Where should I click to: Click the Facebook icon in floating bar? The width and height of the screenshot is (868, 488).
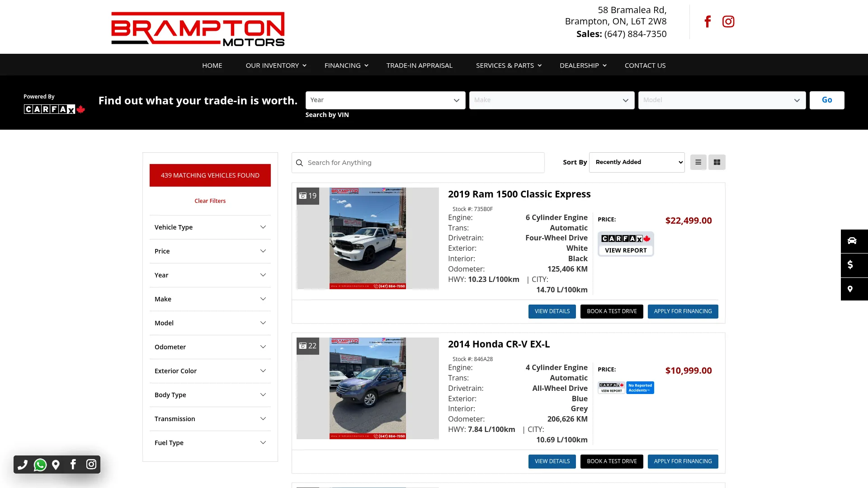click(73, 465)
